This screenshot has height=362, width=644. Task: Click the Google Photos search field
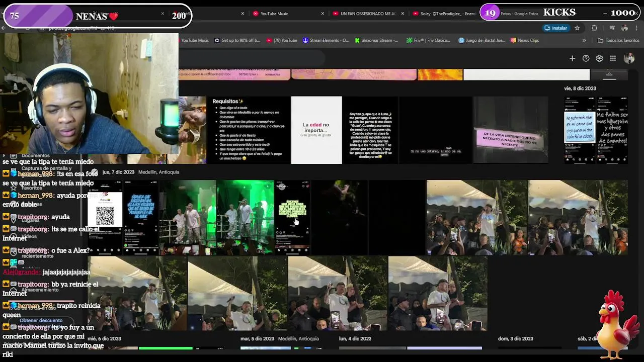click(252, 59)
